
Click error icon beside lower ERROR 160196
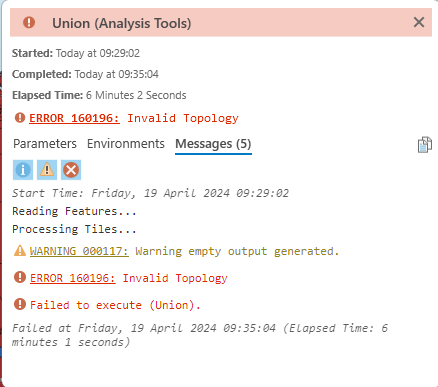(20, 277)
